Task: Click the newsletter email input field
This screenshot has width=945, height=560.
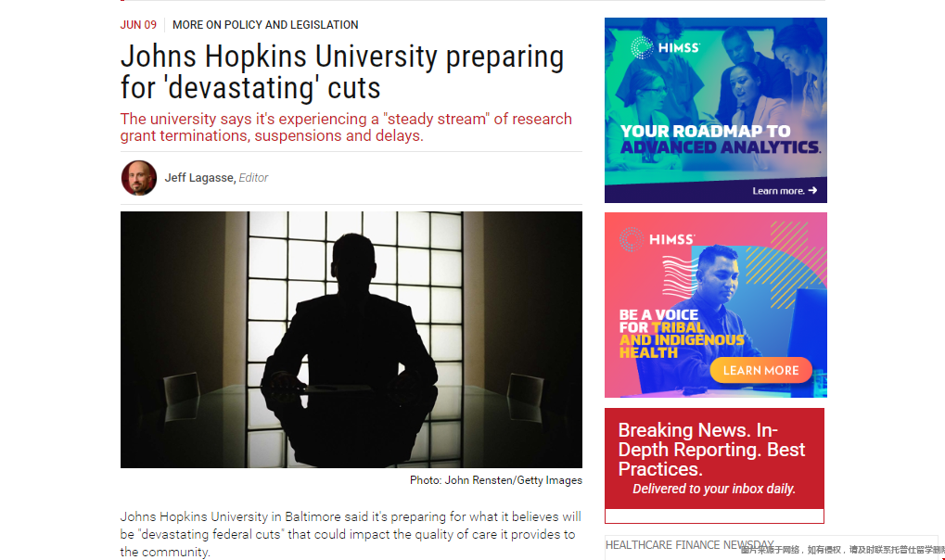Action: click(x=714, y=516)
